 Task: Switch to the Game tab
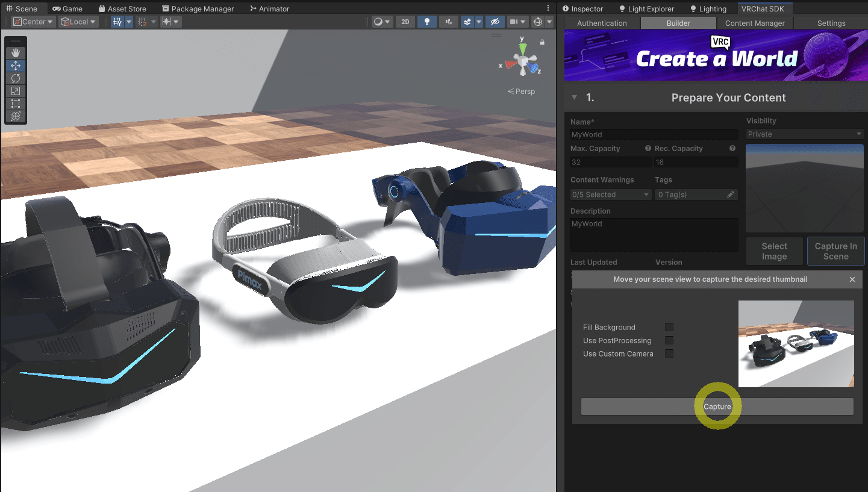pyautogui.click(x=67, y=9)
